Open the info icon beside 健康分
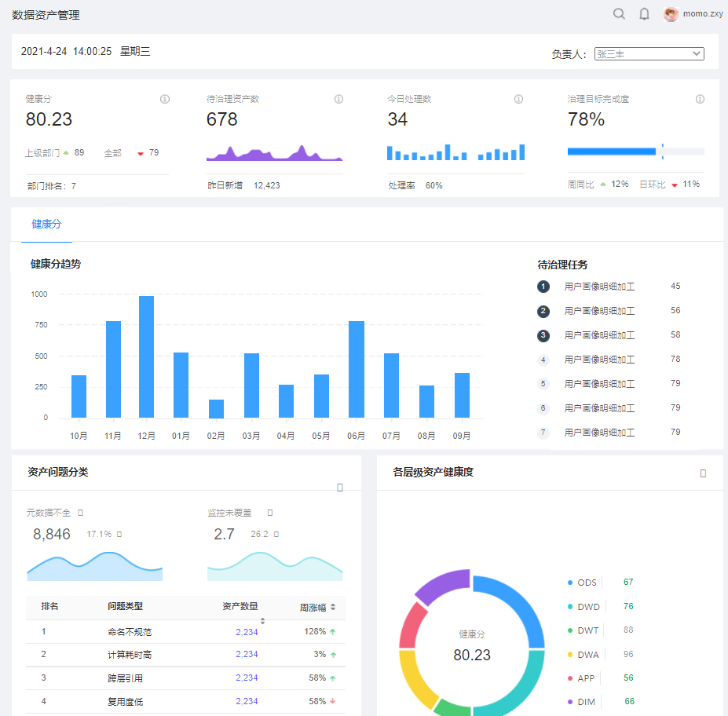This screenshot has height=716, width=728. [164, 99]
